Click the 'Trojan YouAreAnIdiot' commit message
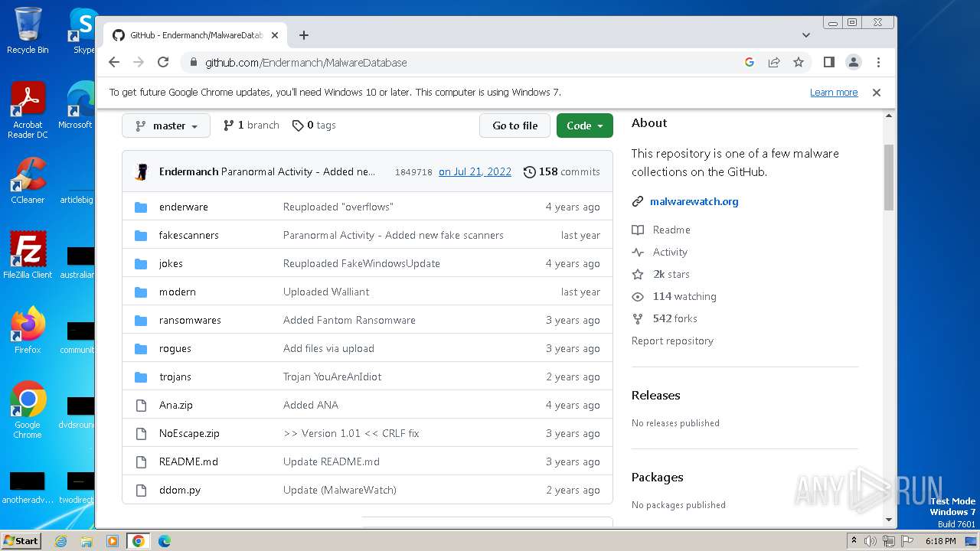 [x=332, y=377]
